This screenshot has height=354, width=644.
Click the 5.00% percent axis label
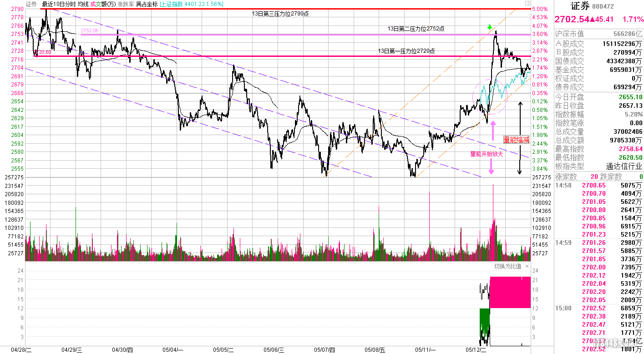pos(539,9)
